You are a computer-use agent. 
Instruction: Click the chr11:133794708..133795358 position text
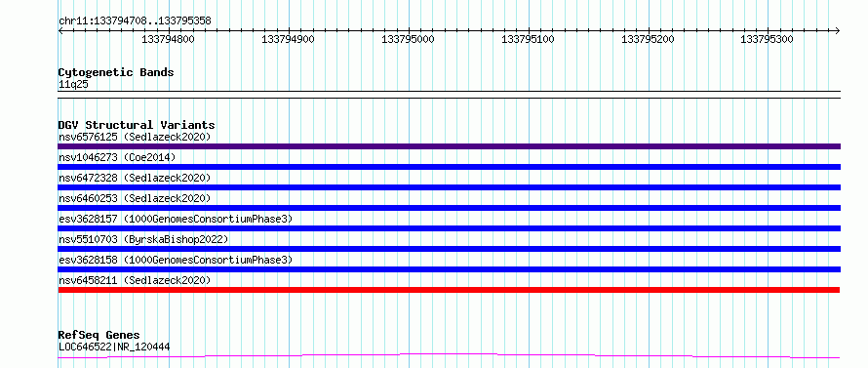pyautogui.click(x=135, y=21)
